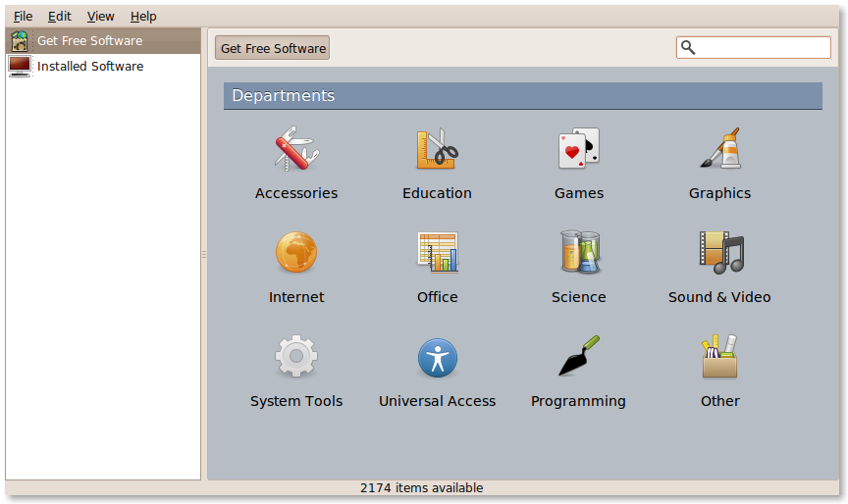The width and height of the screenshot is (848, 504).
Task: Click the Universal Access label
Action: [x=437, y=401]
